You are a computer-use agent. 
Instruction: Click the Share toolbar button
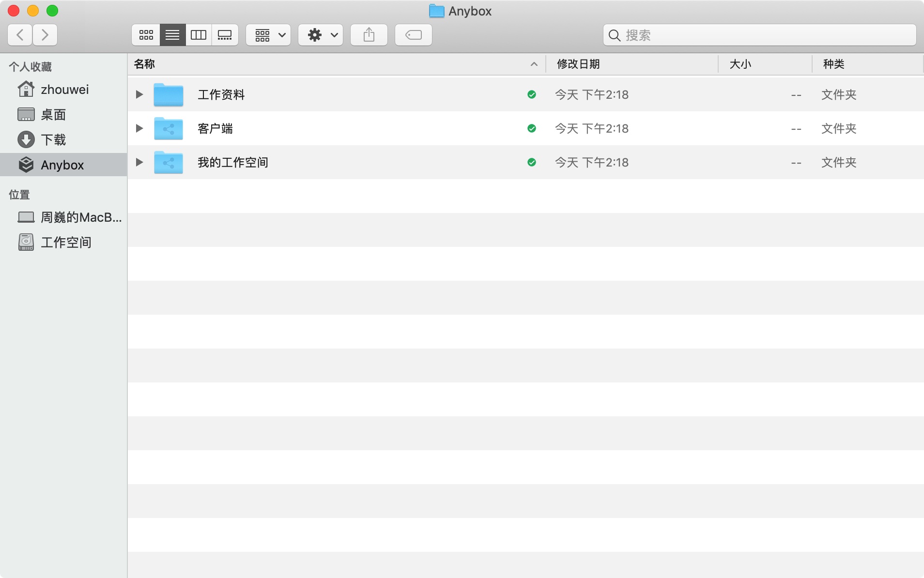click(369, 35)
